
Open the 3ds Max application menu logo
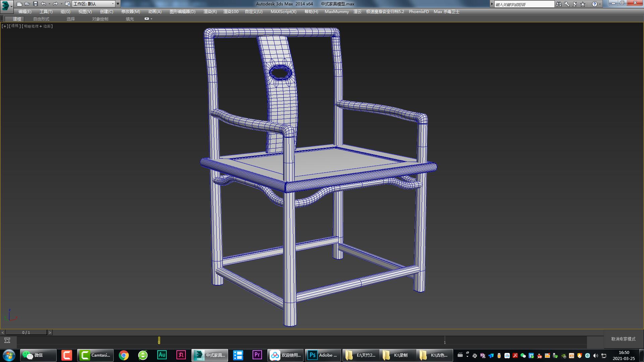tap(6, 6)
